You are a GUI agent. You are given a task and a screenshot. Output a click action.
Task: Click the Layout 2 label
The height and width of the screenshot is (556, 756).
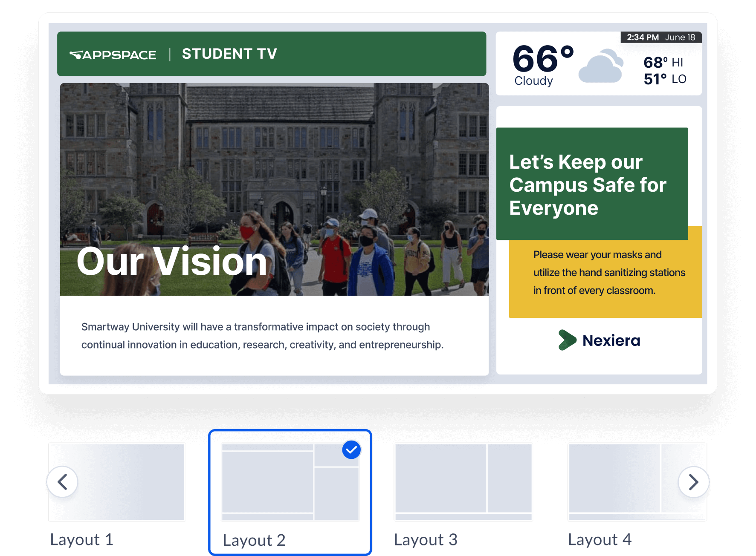tap(254, 540)
